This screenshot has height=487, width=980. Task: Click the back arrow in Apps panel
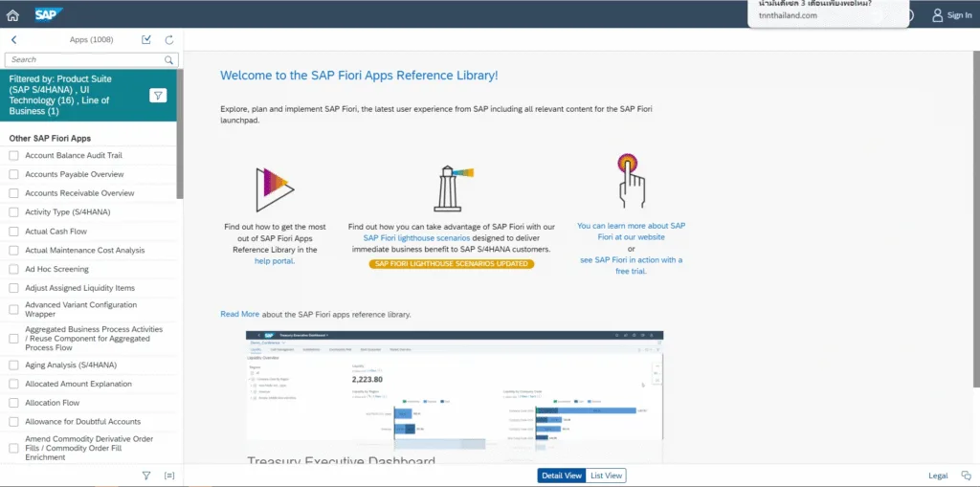click(x=13, y=40)
